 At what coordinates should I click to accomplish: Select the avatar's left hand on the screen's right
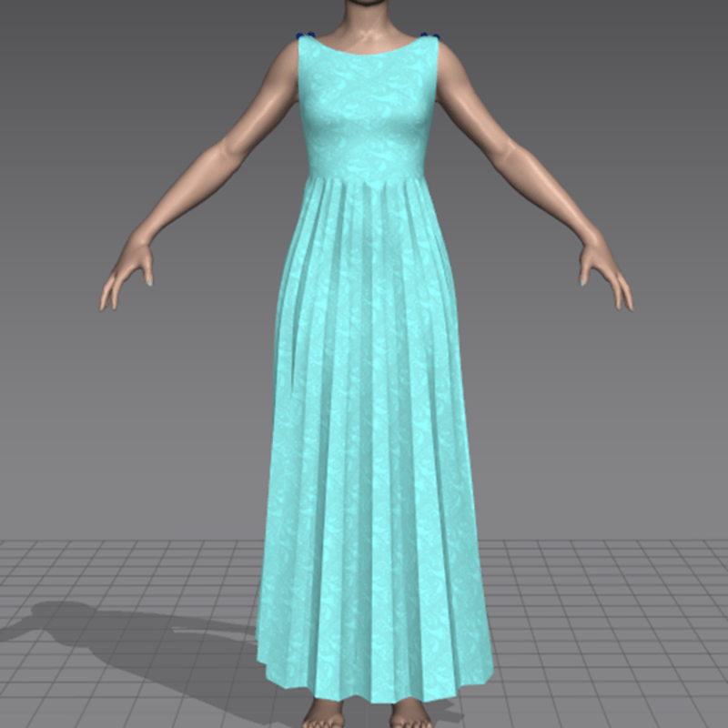coord(604,273)
